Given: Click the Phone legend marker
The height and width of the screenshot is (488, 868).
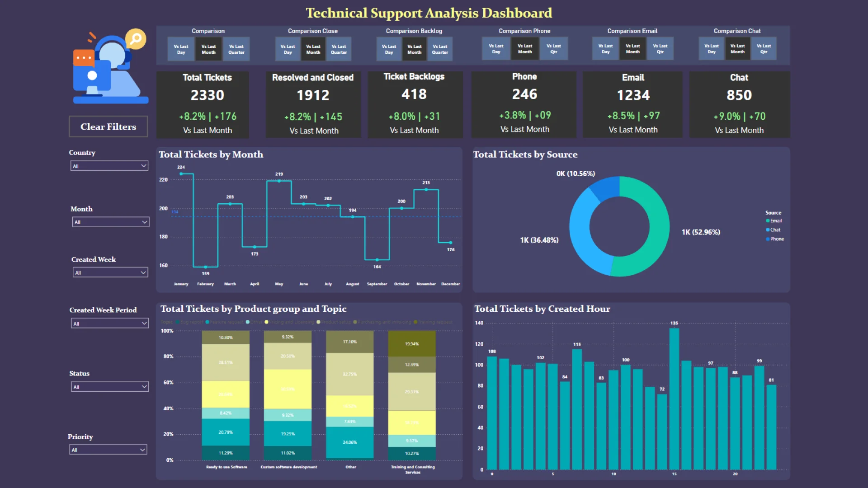Looking at the screenshot, I should click(x=768, y=239).
